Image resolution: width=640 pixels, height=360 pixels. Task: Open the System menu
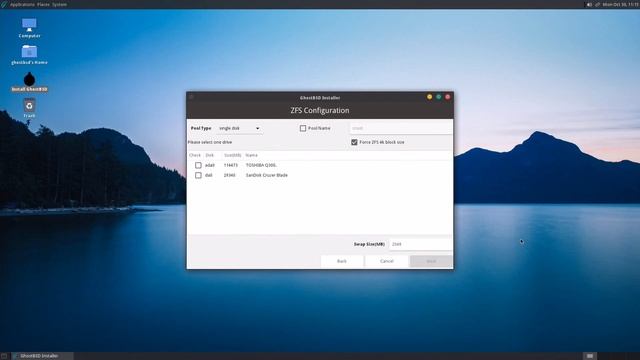59,4
